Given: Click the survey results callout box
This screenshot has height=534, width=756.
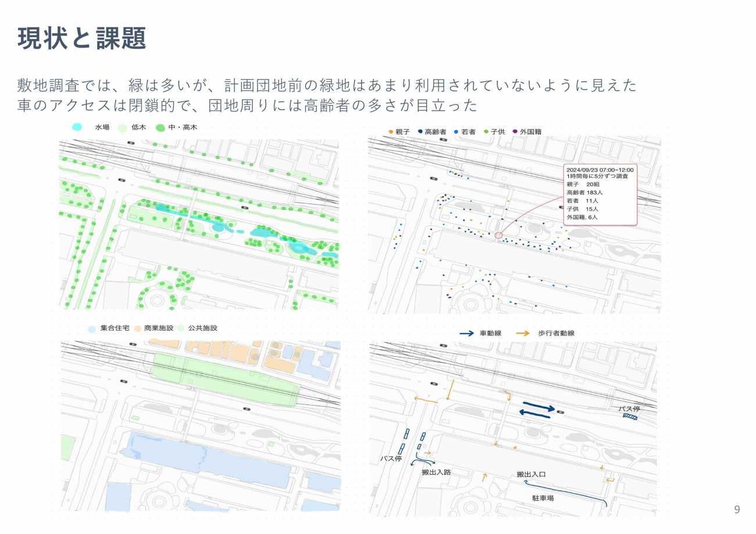Looking at the screenshot, I should 600,194.
